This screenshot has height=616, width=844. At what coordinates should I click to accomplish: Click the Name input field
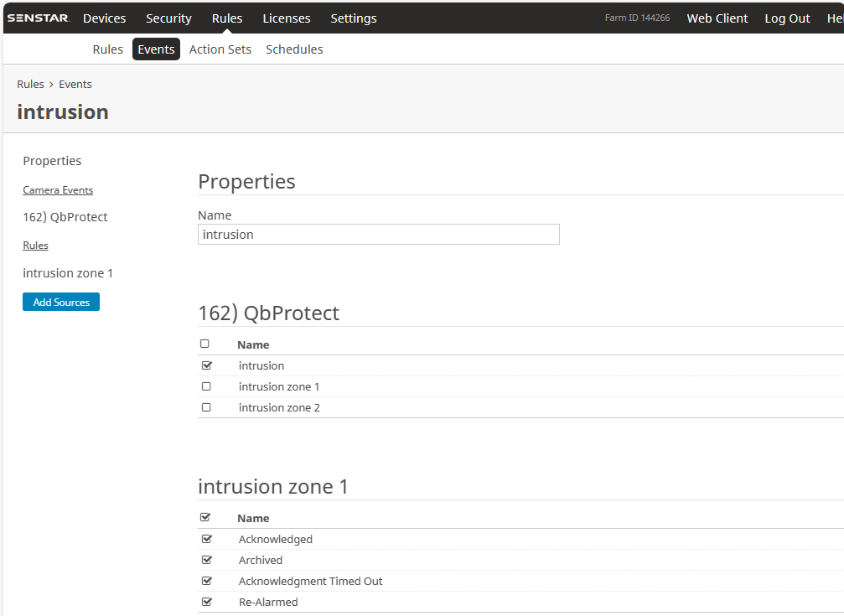(x=379, y=235)
